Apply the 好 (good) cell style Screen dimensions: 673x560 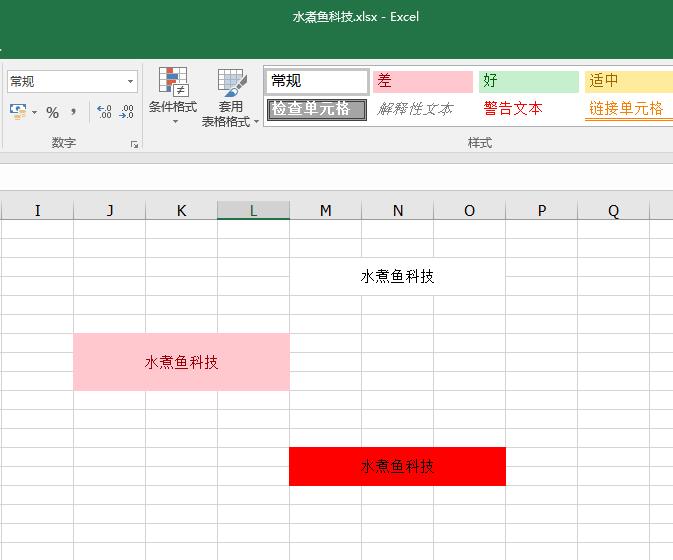tap(528, 82)
